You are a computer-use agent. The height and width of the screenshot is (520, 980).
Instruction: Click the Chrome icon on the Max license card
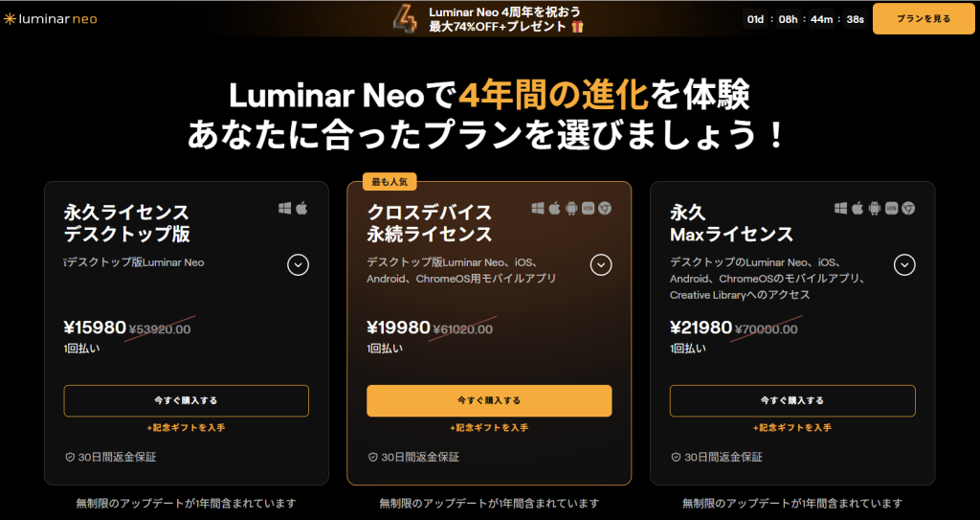pyautogui.click(x=908, y=208)
